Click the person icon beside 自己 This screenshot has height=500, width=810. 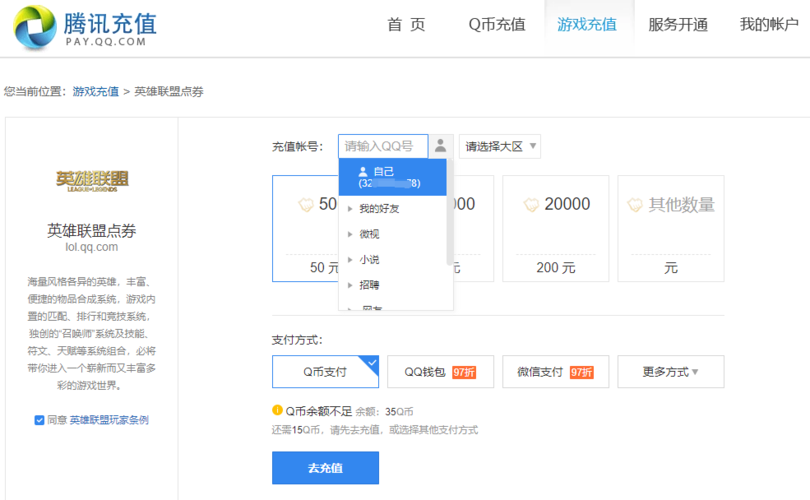(363, 171)
